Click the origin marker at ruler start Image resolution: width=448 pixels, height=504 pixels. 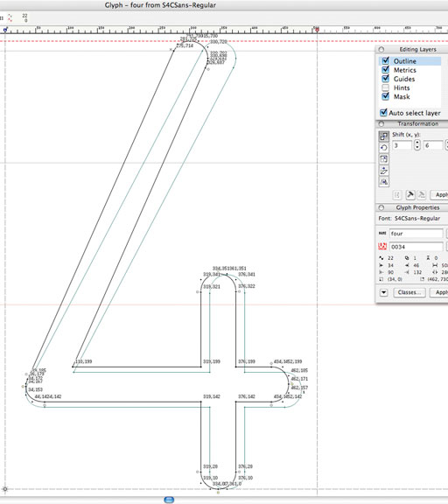click(5, 31)
